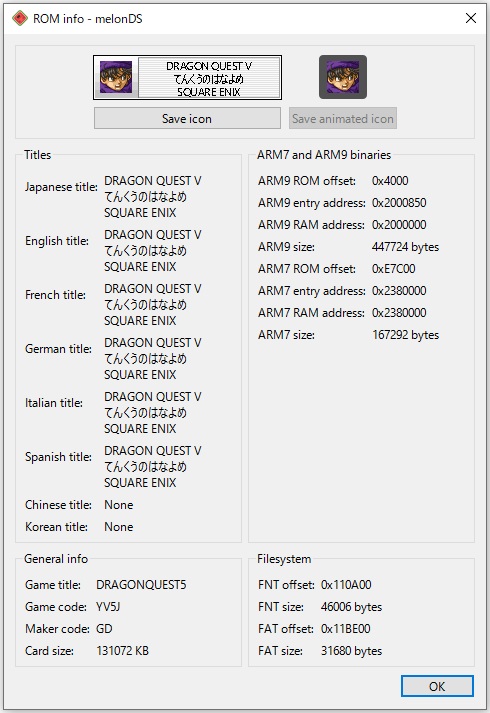Click ARM9 entry address value 0x2000850

pyautogui.click(x=399, y=203)
